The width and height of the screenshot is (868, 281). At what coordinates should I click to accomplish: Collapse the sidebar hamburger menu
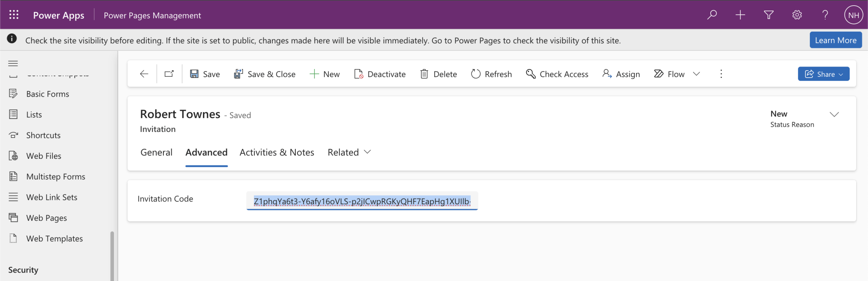tap(13, 63)
